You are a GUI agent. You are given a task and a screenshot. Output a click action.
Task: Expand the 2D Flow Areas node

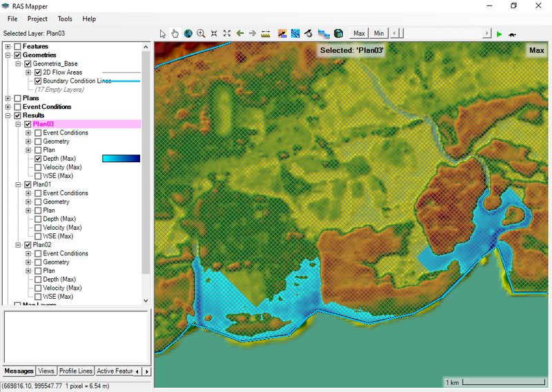(x=28, y=72)
